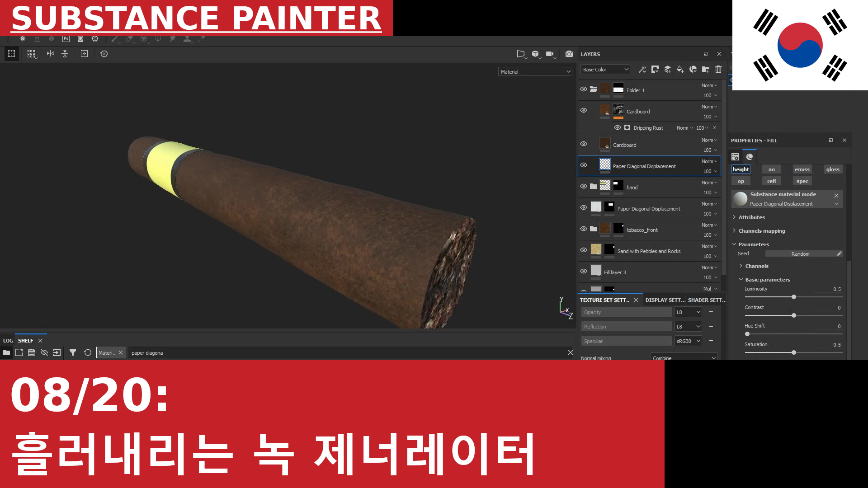
Task: Delete the selected layer with trash icon
Action: [718, 69]
